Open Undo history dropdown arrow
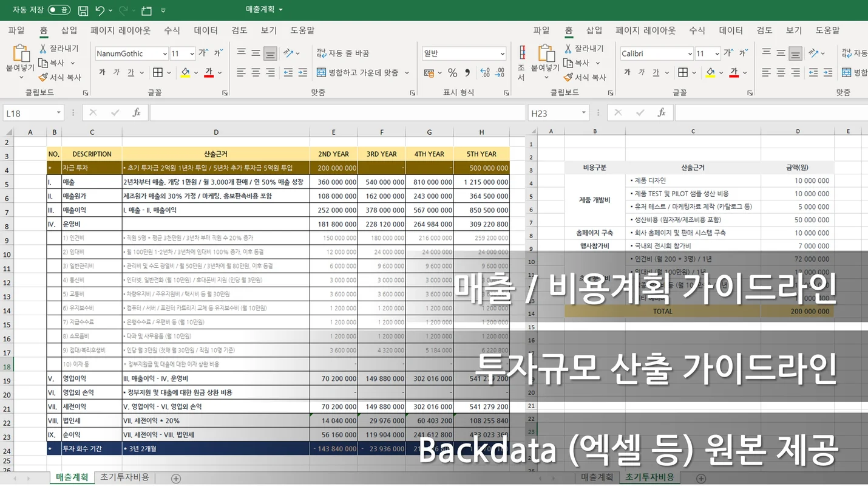 112,10
